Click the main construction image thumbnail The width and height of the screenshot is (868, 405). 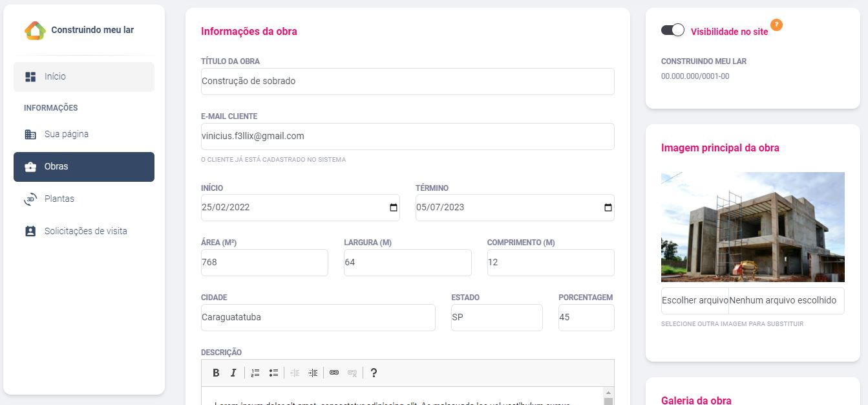(753, 227)
